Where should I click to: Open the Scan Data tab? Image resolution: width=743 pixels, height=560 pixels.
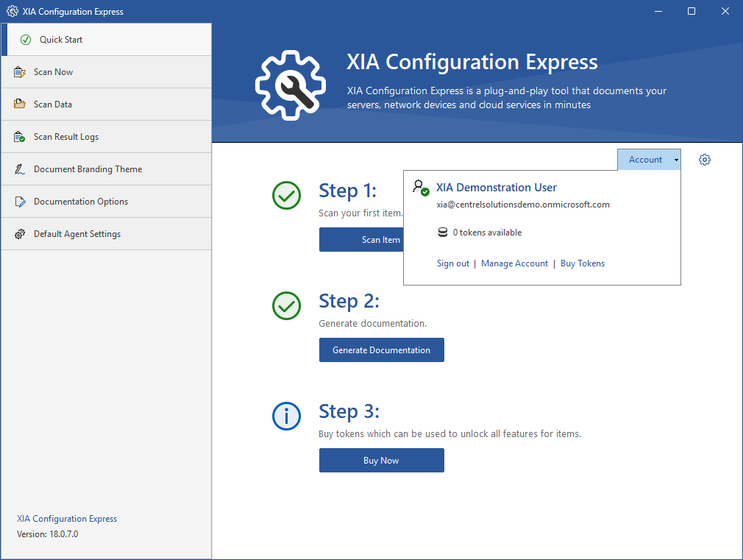[x=53, y=104]
